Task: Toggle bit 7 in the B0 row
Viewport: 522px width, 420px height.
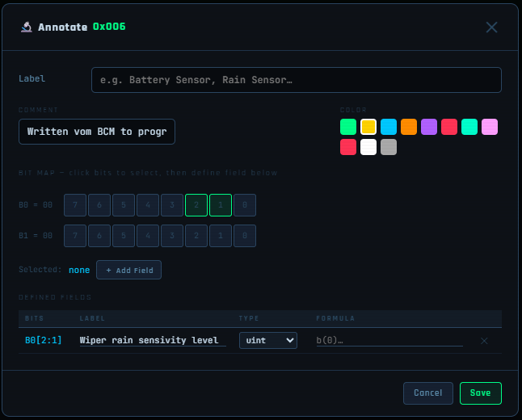Action: [x=75, y=205]
